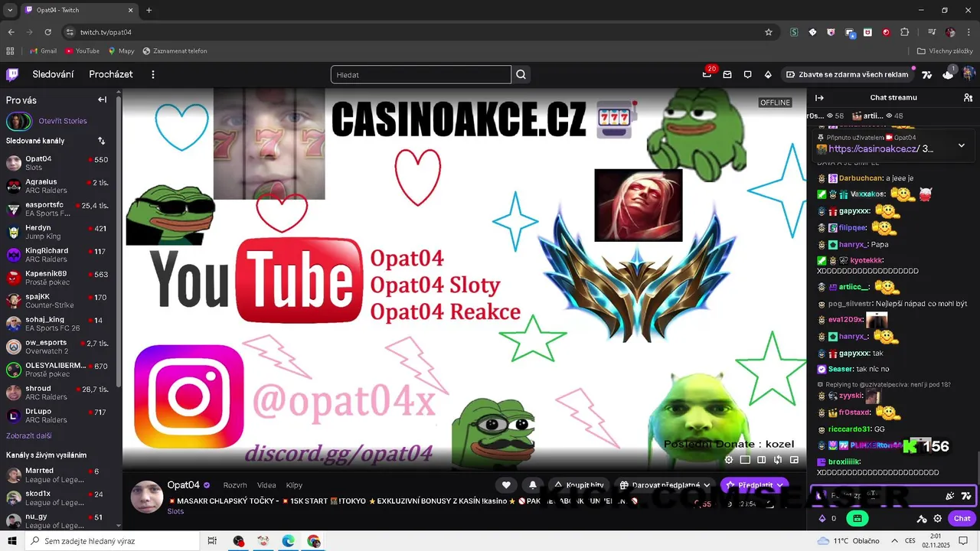980x551 pixels.
Task: Open the 7TV icon in the top bar
Action: coord(927,74)
